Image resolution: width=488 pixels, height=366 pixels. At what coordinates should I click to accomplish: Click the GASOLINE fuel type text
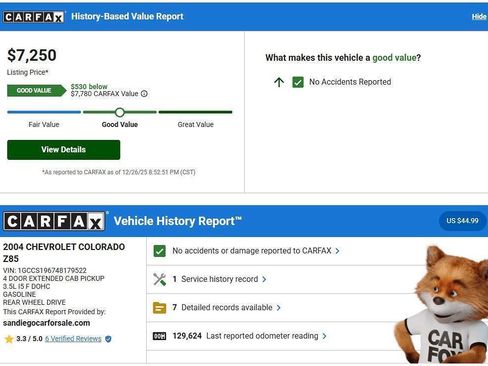(19, 294)
